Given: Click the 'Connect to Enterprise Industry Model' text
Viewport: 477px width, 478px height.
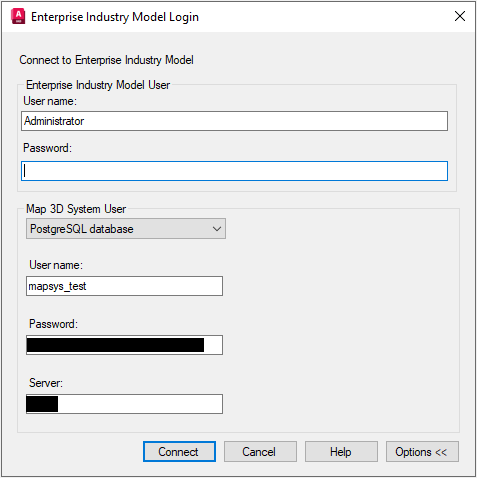Looking at the screenshot, I should point(106,60).
